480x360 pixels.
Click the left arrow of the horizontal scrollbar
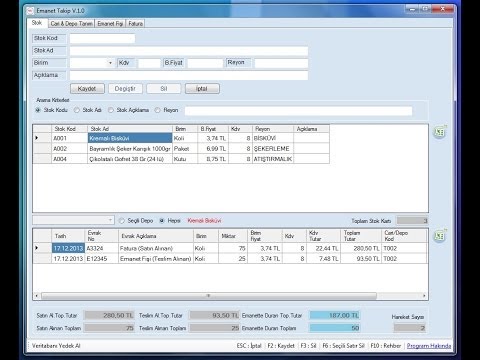pyautogui.click(x=37, y=296)
